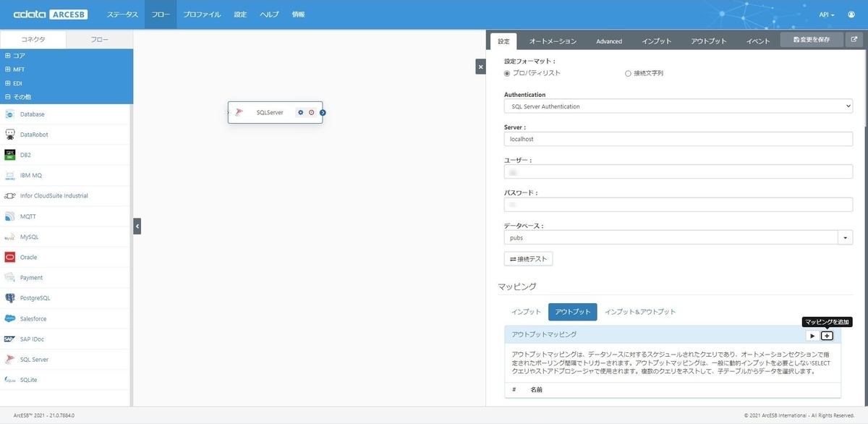Run output mapping with play icon
Screen dimensions: 868x424
812,336
